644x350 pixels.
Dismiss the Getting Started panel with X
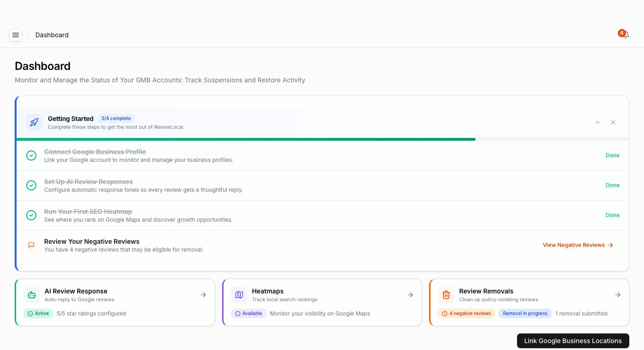(x=613, y=122)
